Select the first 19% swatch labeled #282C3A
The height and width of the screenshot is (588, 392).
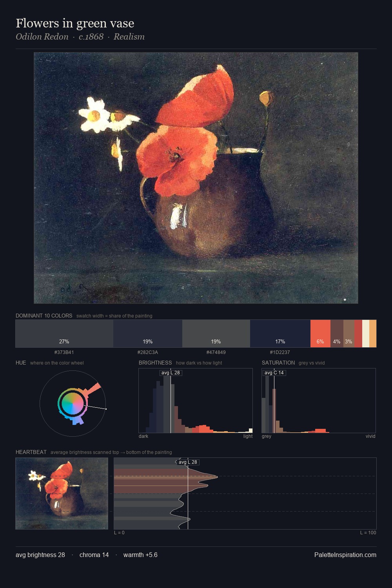[x=148, y=334]
